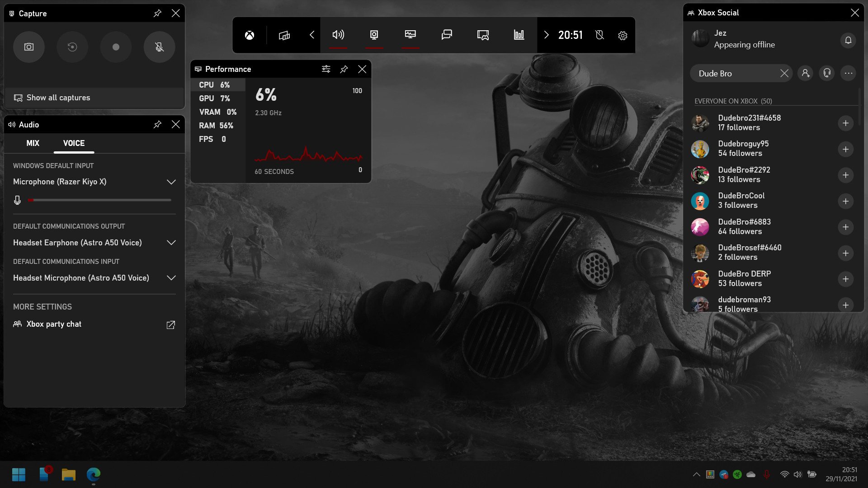Add DudeBrosef#6460 with plus button
The width and height of the screenshot is (868, 488).
point(845,253)
